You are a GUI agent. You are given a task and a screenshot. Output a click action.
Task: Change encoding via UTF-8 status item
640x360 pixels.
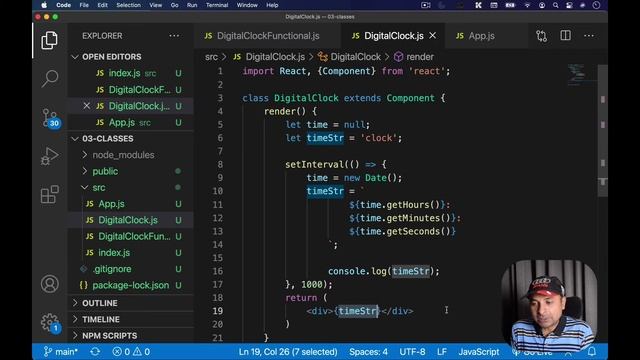[412, 351]
